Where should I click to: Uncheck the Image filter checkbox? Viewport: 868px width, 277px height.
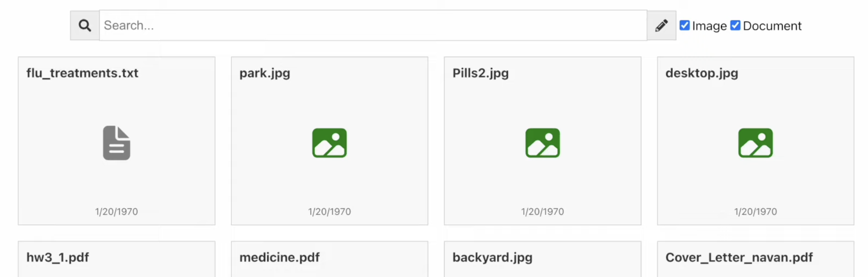(x=684, y=26)
